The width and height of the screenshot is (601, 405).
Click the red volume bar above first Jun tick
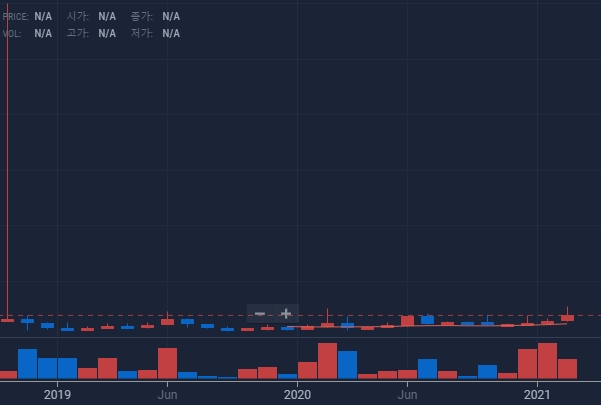167,363
